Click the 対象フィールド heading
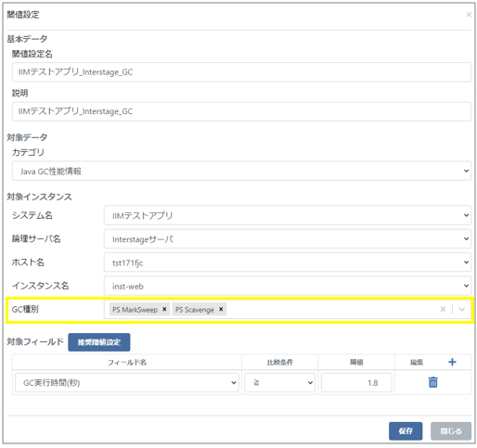Image resolution: width=477 pixels, height=448 pixels. pyautogui.click(x=35, y=341)
